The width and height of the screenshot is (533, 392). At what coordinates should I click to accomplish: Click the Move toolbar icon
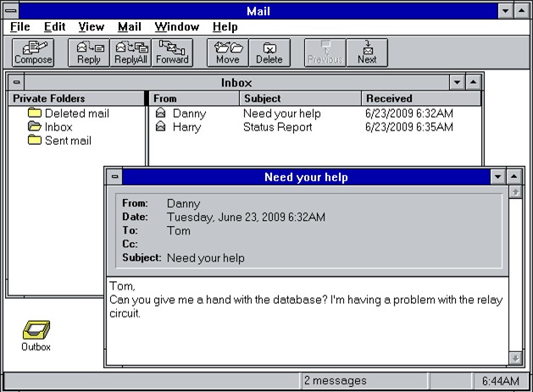pyautogui.click(x=227, y=52)
